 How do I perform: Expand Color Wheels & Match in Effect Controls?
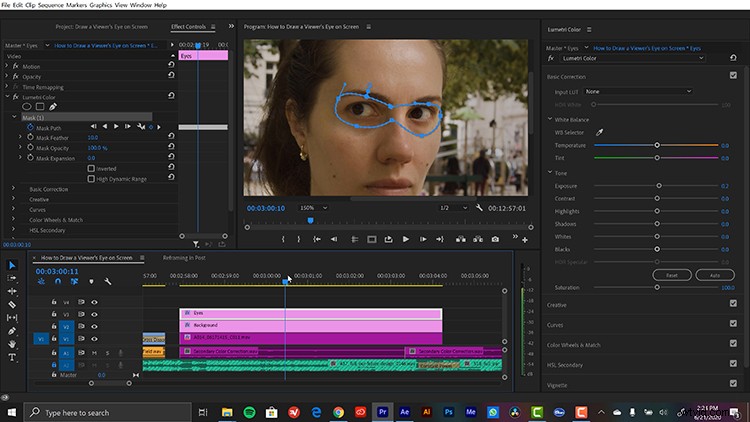(13, 219)
